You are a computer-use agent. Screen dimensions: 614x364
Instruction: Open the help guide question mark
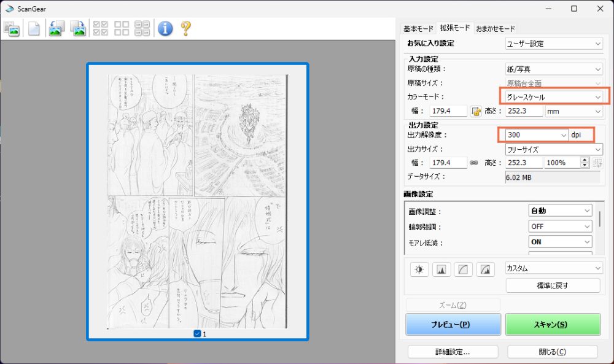click(186, 28)
